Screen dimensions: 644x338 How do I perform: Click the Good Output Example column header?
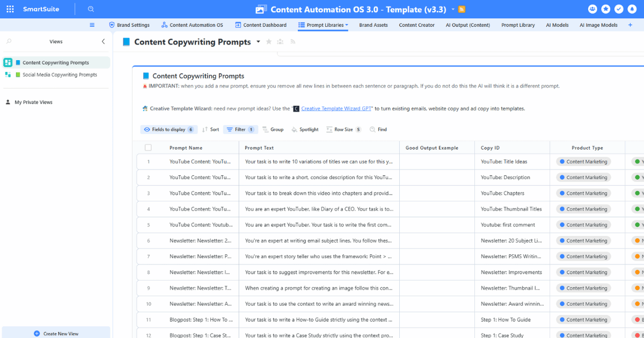click(437, 148)
